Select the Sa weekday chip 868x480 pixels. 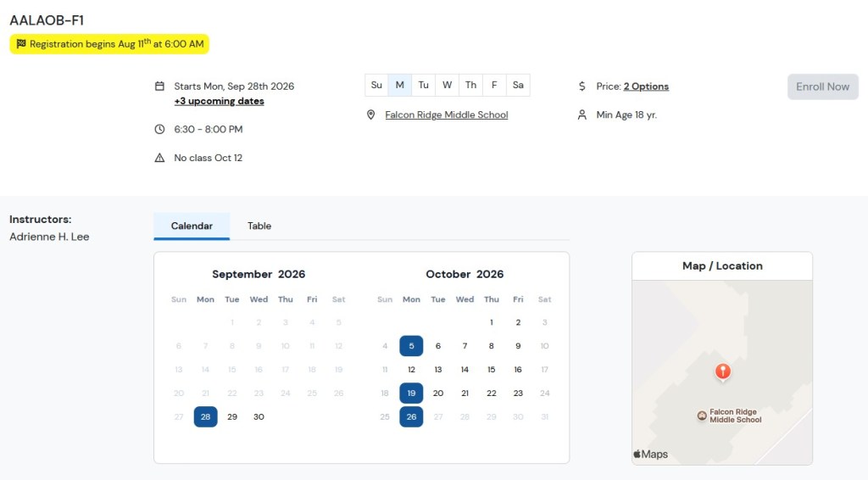[518, 86]
